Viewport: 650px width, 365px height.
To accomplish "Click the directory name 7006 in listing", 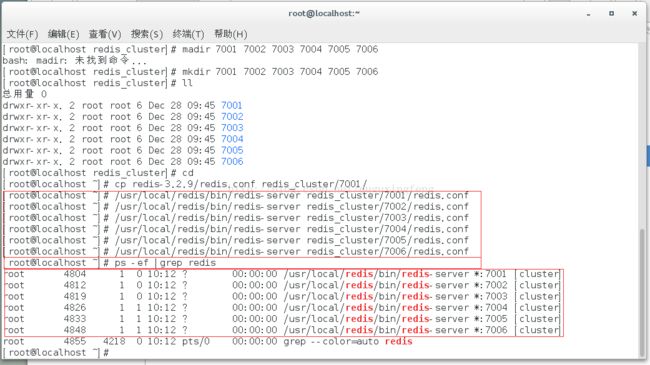I will tap(232, 161).
